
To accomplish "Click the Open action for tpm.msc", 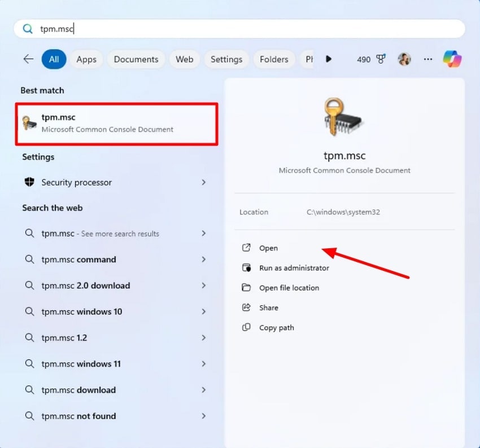I will tap(268, 248).
